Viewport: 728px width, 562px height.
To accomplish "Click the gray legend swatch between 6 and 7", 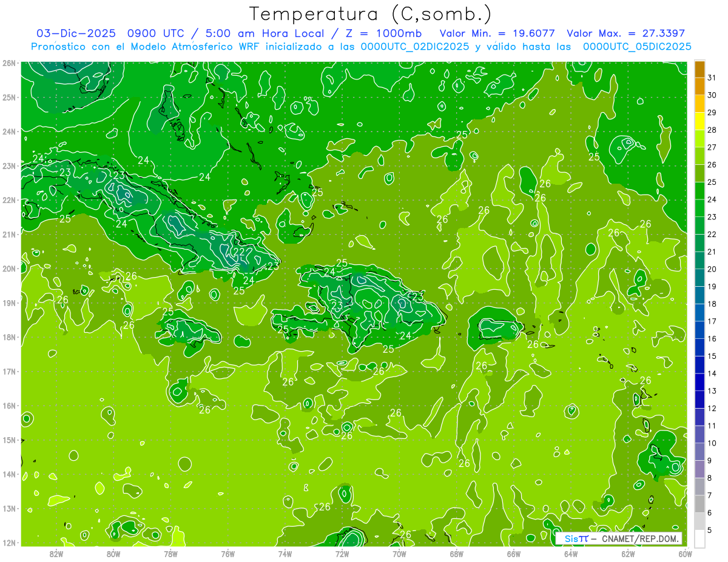I will [699, 504].
